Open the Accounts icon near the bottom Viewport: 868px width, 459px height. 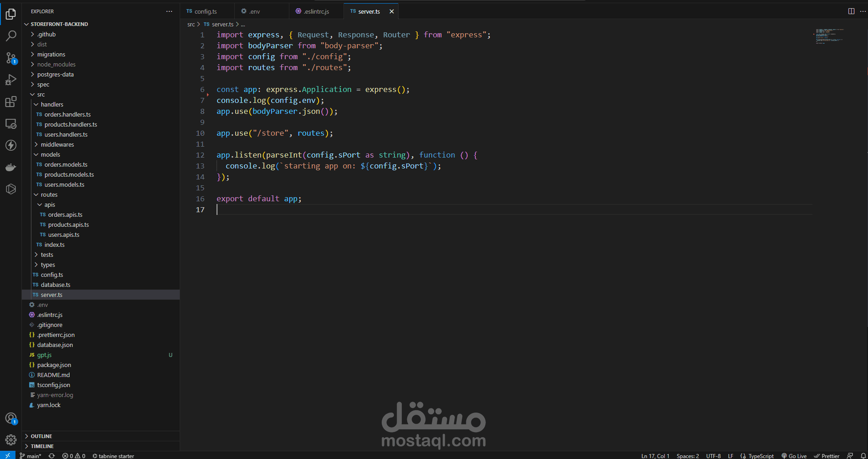(11, 418)
